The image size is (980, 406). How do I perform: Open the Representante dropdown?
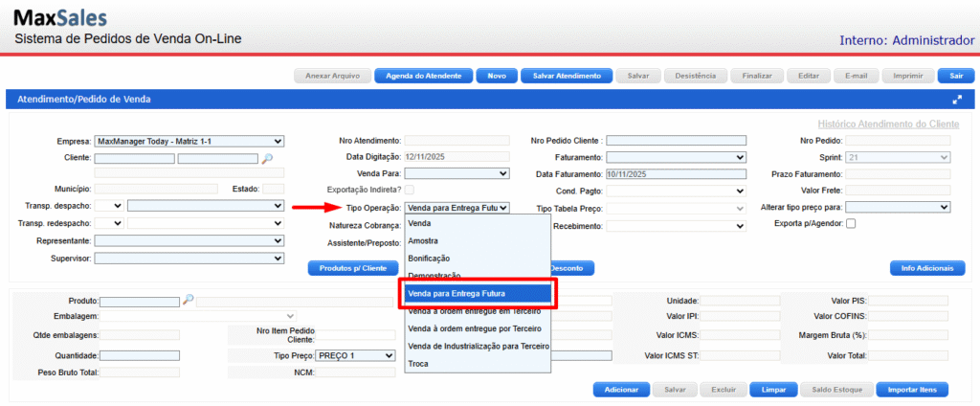(189, 241)
